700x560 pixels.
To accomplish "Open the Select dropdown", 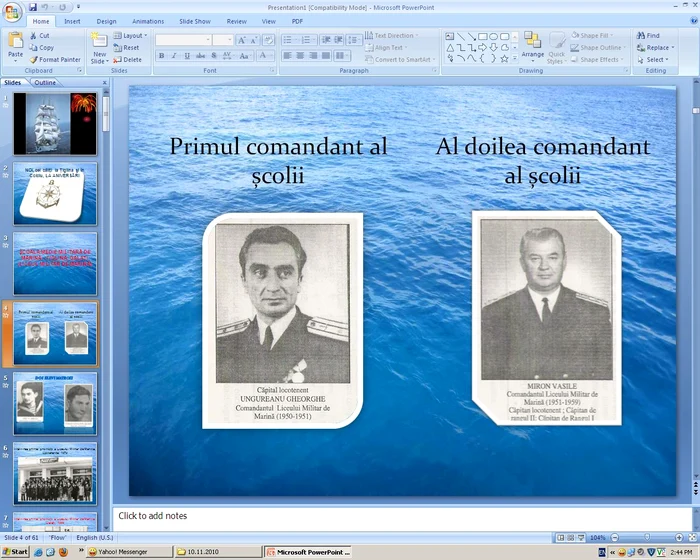I will pos(653,59).
